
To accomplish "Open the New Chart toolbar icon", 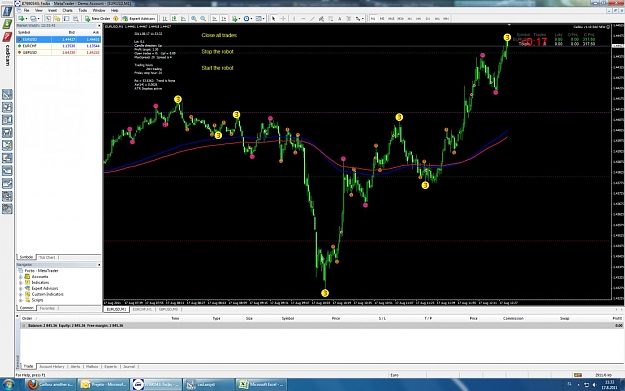I will coord(22,18).
